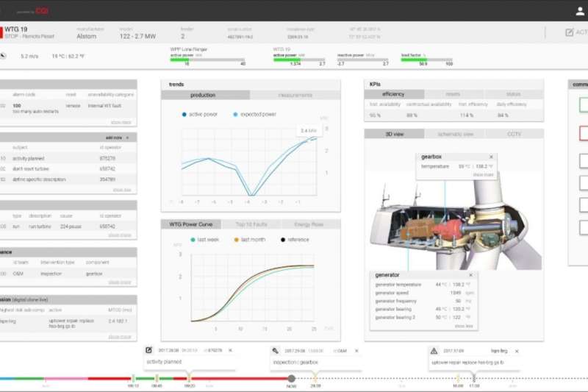This screenshot has width=588, height=392.
Task: Click the wrench icon on inspection gearbox card
Action: pyautogui.click(x=275, y=351)
